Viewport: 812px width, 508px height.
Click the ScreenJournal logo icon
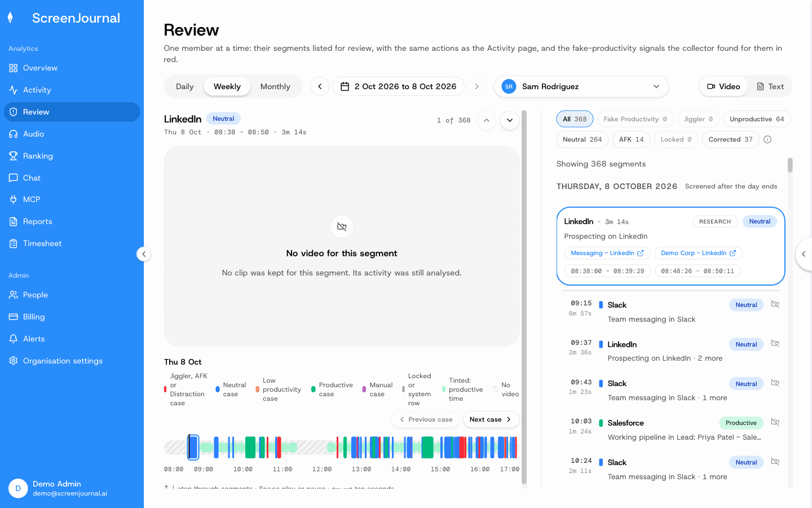tap(10, 18)
